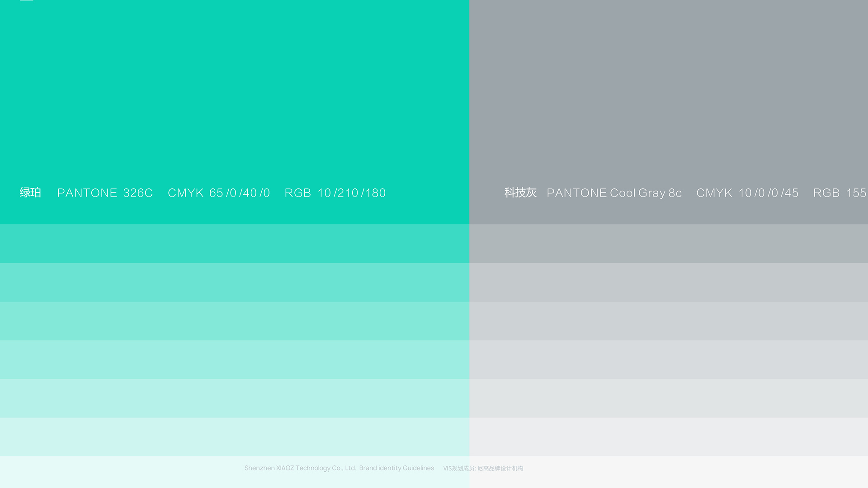The image size is (868, 488).
Task: Select the darkest gray tint band
Action: [668, 244]
